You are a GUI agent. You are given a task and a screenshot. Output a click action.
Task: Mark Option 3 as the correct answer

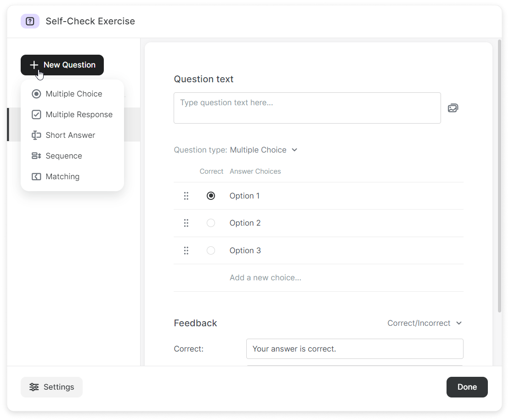211,251
